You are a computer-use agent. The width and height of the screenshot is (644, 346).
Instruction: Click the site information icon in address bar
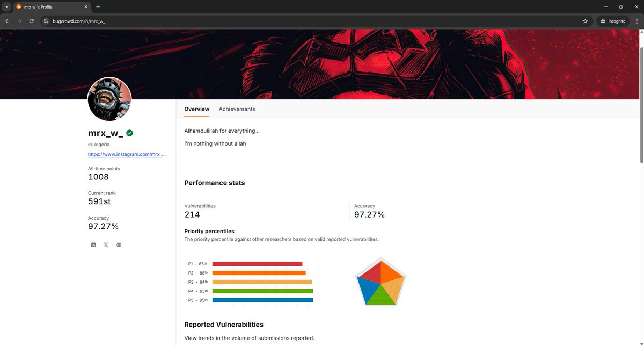point(46,21)
